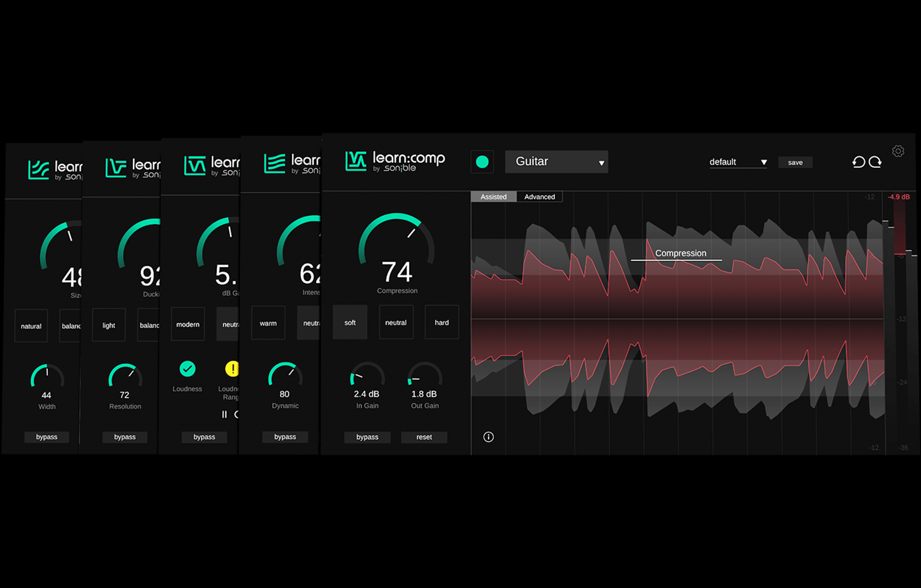The height and width of the screenshot is (588, 921).
Task: Select the Assisted tab
Action: [493, 196]
